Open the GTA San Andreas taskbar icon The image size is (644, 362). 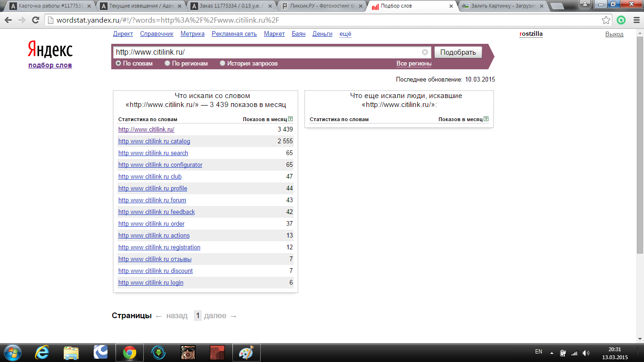[x=188, y=353]
